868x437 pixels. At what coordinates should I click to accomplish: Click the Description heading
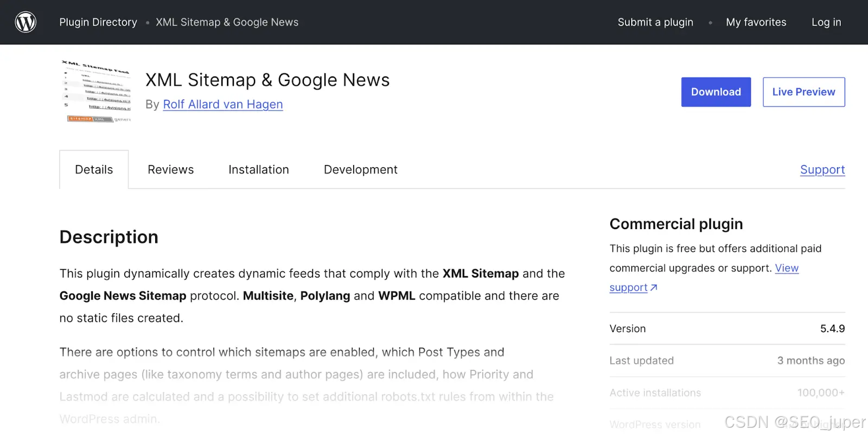coord(109,237)
